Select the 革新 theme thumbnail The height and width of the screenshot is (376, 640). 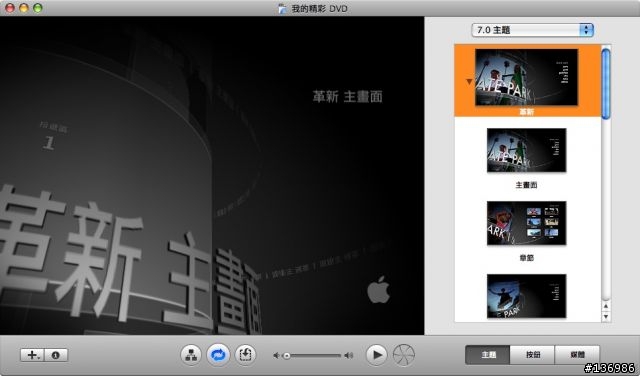click(x=527, y=77)
